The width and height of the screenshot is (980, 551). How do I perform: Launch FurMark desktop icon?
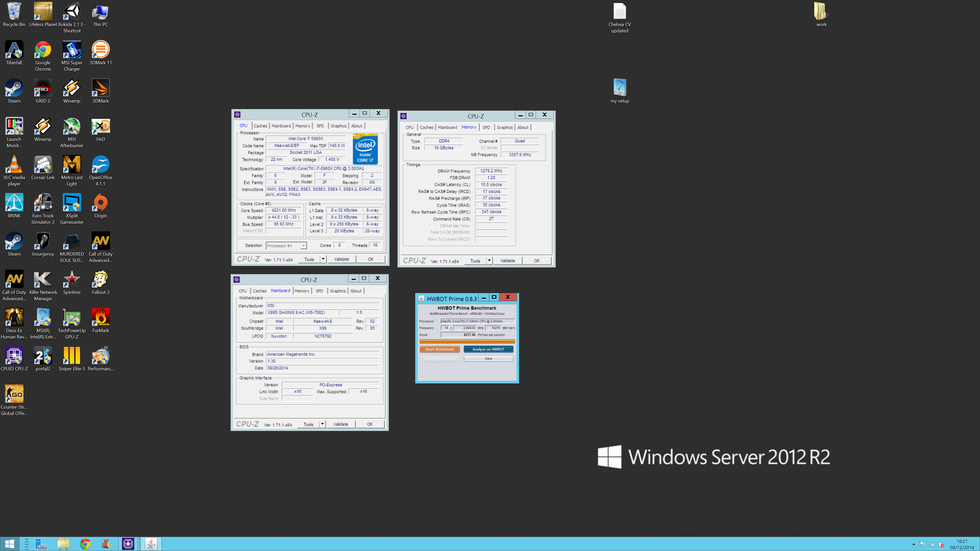click(101, 321)
